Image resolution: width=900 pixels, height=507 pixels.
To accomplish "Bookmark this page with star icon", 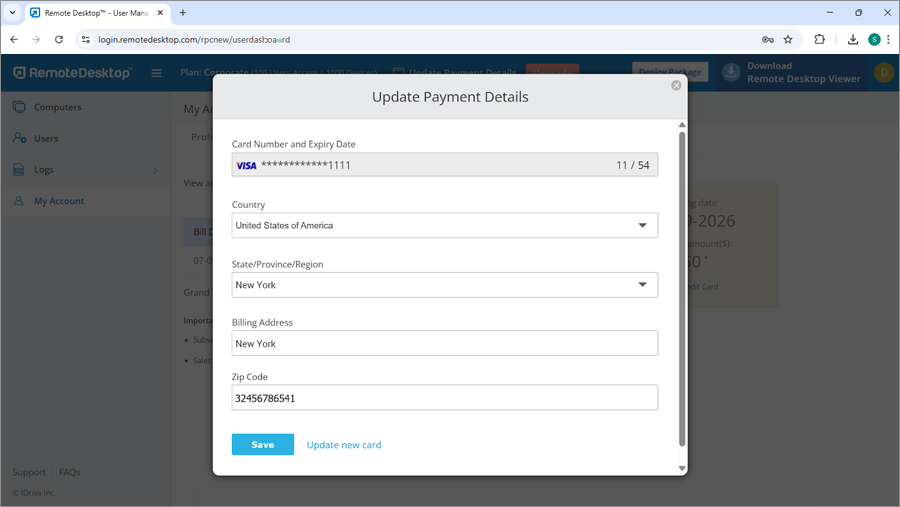I will coord(788,40).
